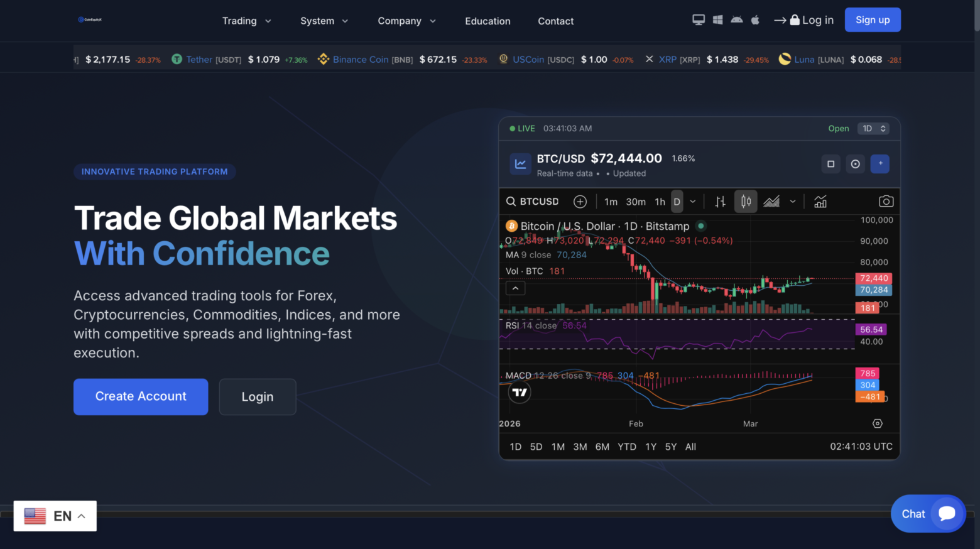Click the Create Account button
The image size is (980, 549).
141,396
